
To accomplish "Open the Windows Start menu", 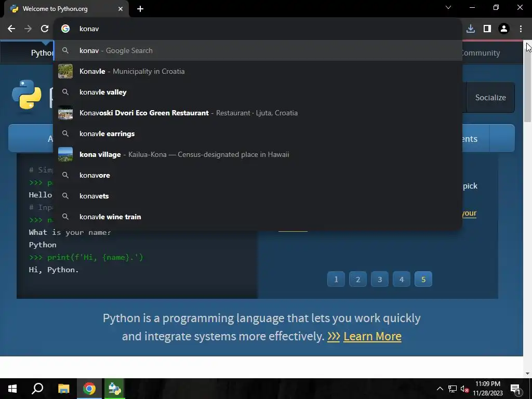I will pos(12,389).
